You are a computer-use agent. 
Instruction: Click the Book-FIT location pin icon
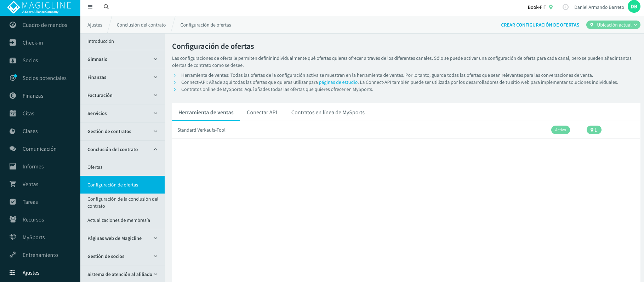(551, 7)
